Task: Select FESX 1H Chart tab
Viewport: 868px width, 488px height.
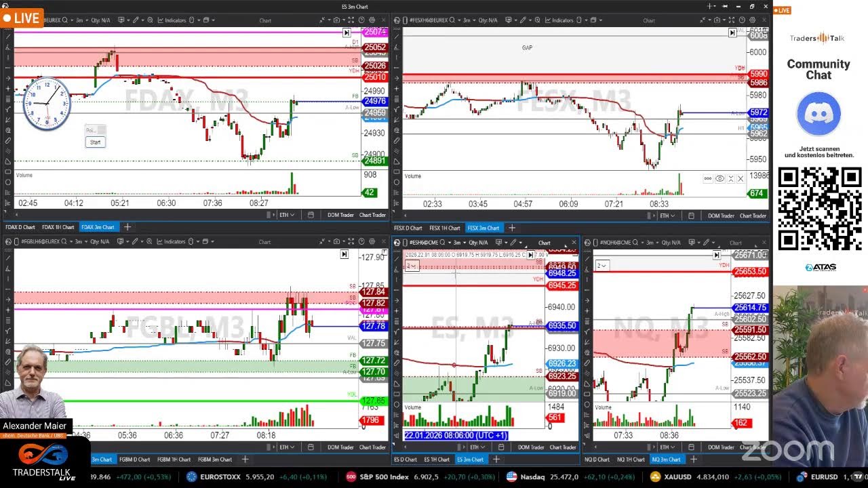Action: pyautogui.click(x=445, y=228)
